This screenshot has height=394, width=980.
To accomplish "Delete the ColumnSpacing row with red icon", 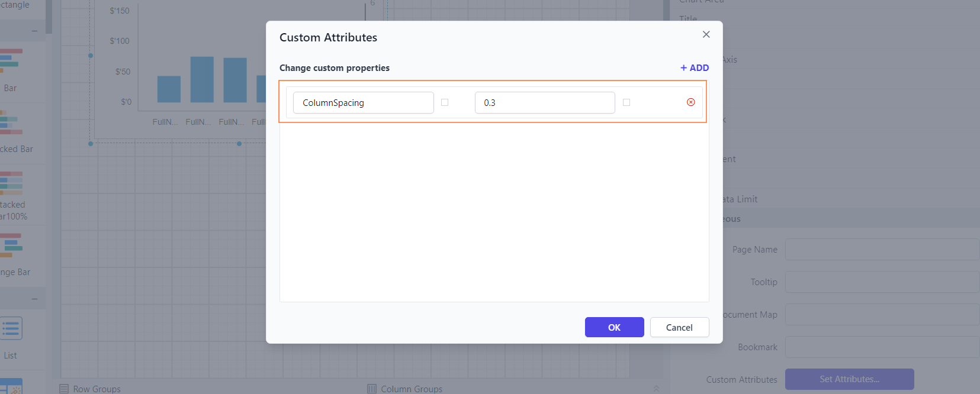I will tap(690, 102).
